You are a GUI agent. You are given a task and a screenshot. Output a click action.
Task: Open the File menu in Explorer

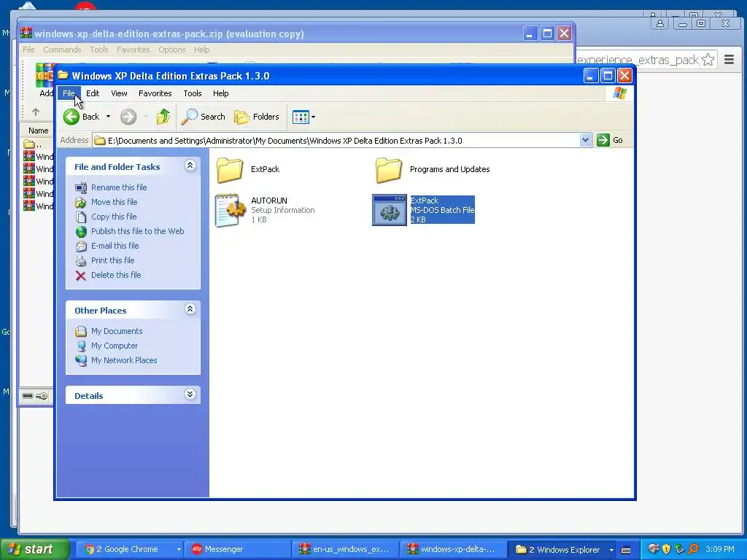click(x=69, y=93)
